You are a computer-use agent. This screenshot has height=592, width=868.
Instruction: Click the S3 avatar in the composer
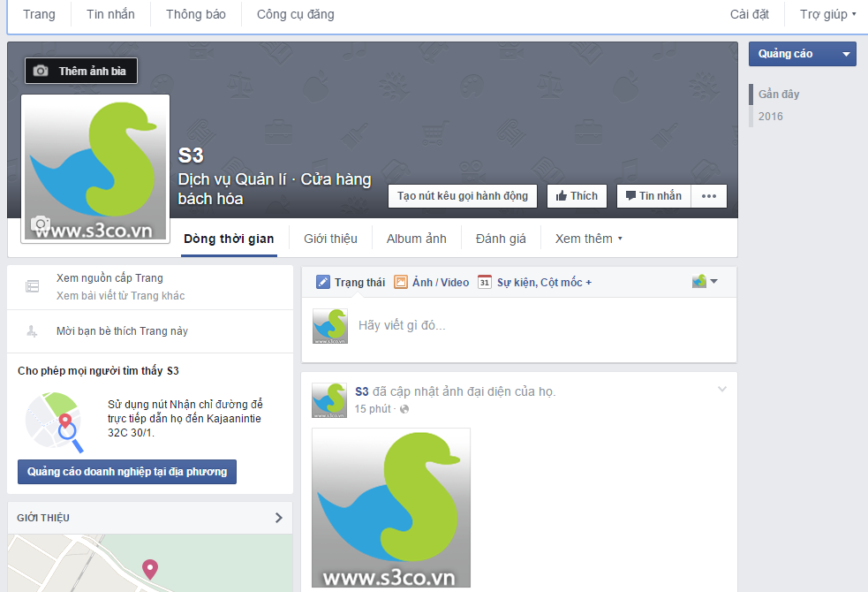pyautogui.click(x=330, y=326)
